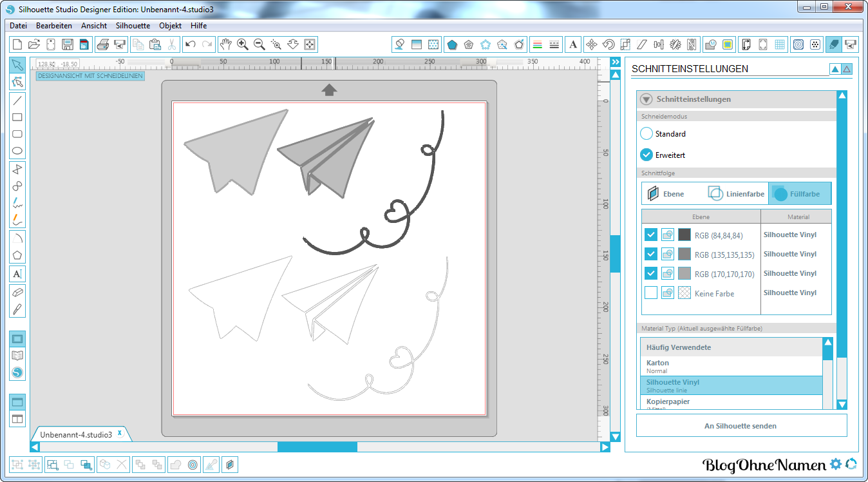868x482 pixels.
Task: Open the Silhouette menu
Action: point(133,26)
